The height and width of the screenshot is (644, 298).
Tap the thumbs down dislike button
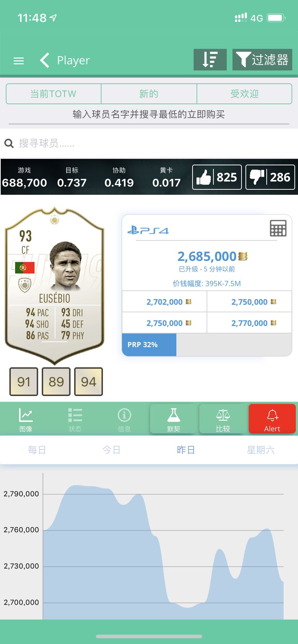(x=270, y=177)
